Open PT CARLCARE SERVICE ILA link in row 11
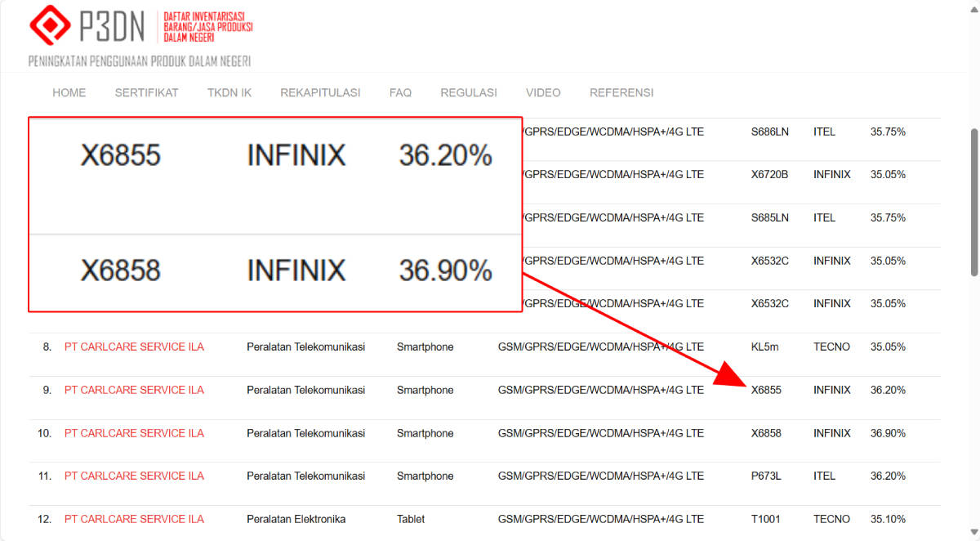This screenshot has width=980, height=541. tap(134, 476)
